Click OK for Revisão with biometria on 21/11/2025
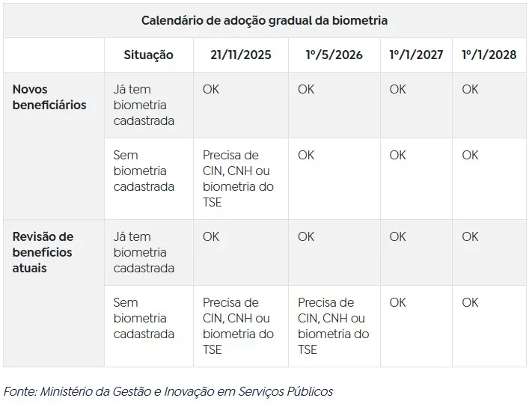 [211, 236]
